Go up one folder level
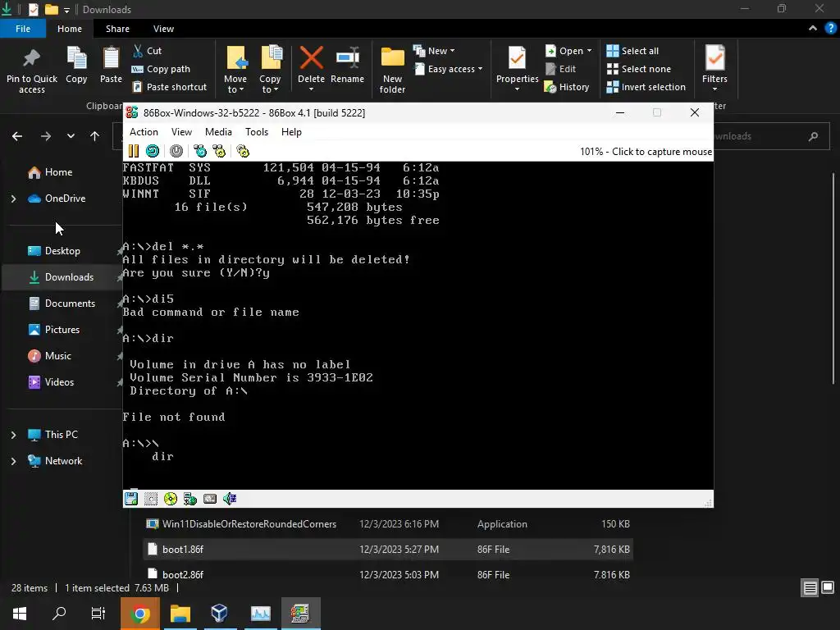This screenshot has height=630, width=840. pyautogui.click(x=95, y=136)
